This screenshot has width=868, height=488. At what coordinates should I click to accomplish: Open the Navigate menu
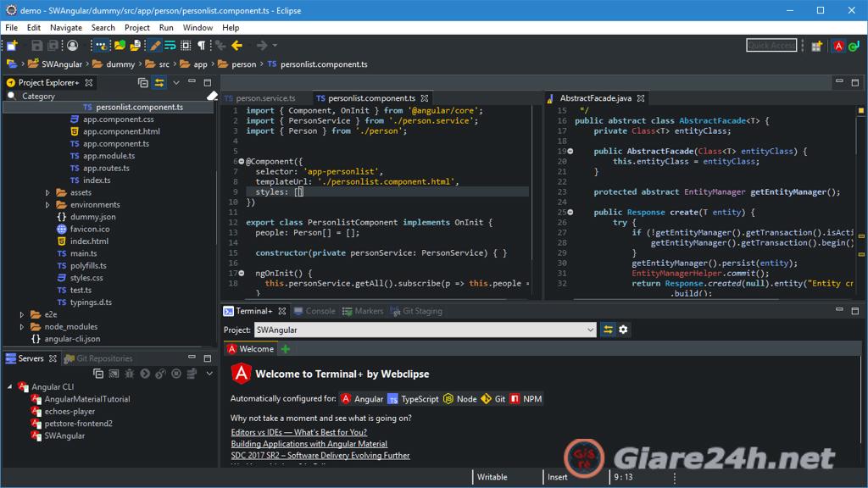pyautogui.click(x=65, y=27)
